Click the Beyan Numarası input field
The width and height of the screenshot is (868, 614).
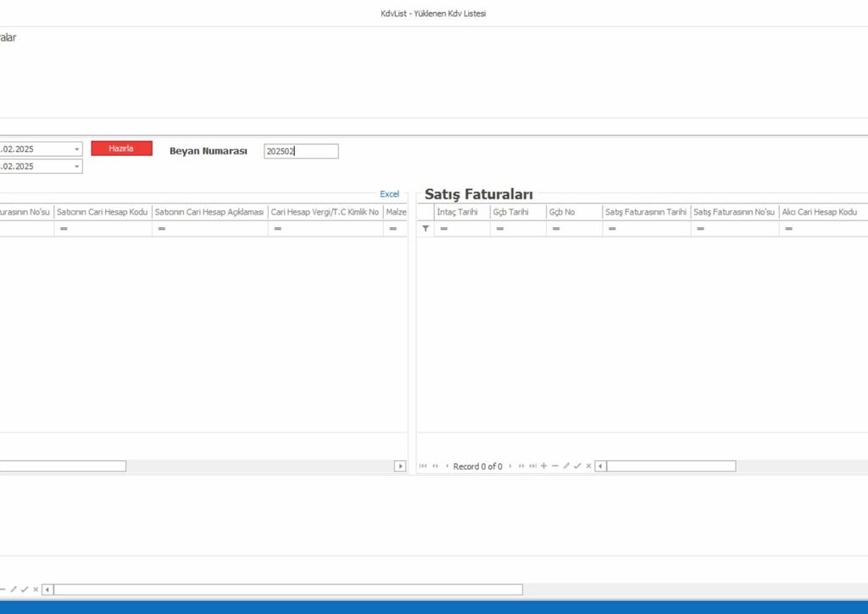click(x=301, y=151)
